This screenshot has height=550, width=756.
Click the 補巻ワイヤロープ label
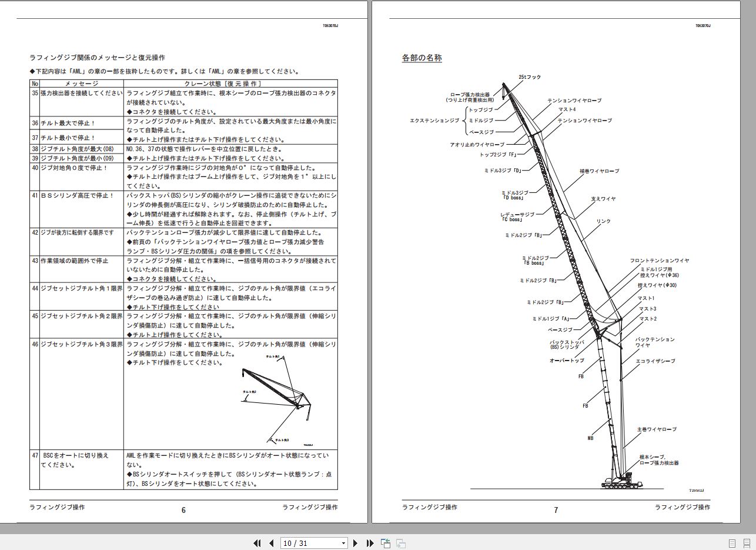[598, 171]
